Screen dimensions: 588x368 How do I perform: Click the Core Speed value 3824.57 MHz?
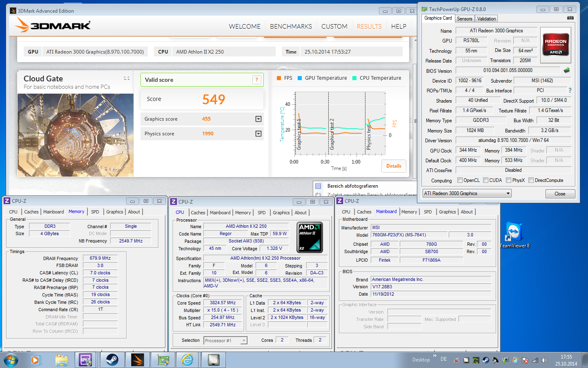pyautogui.click(x=223, y=303)
